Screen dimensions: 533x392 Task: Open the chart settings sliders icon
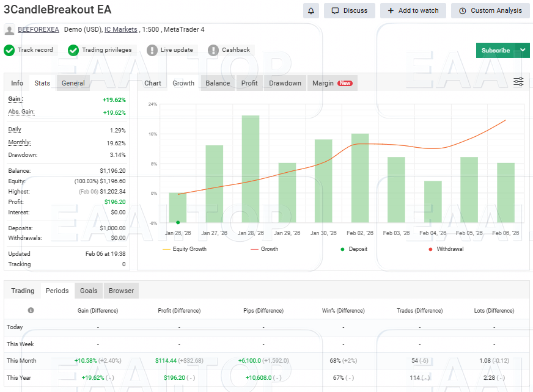(x=518, y=81)
